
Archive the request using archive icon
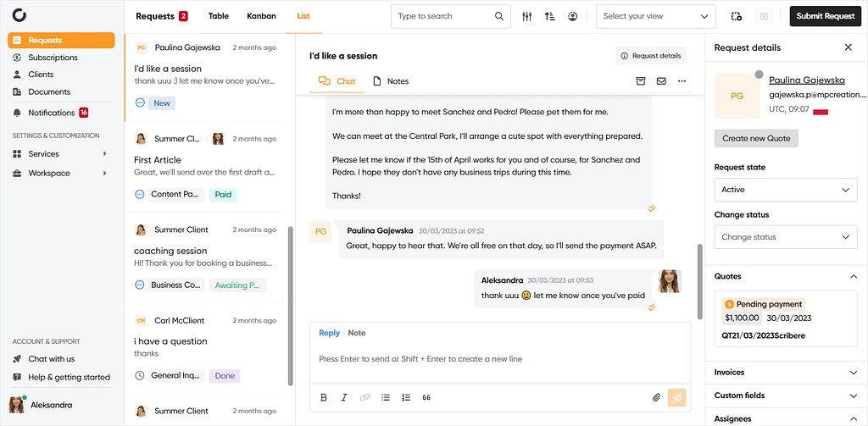(x=641, y=80)
